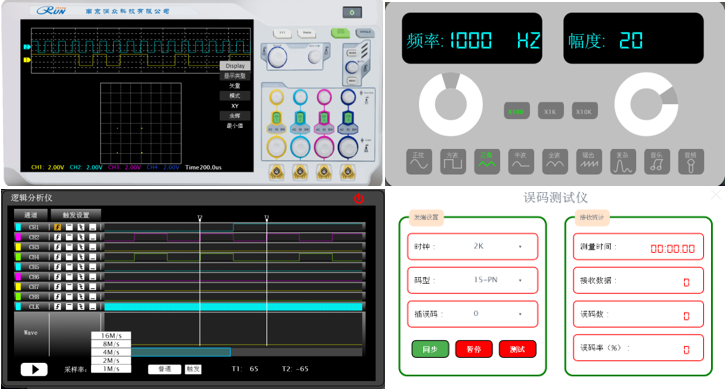Toggle the high-level trigger for CH2
The width and height of the screenshot is (725, 390).
click(69, 237)
